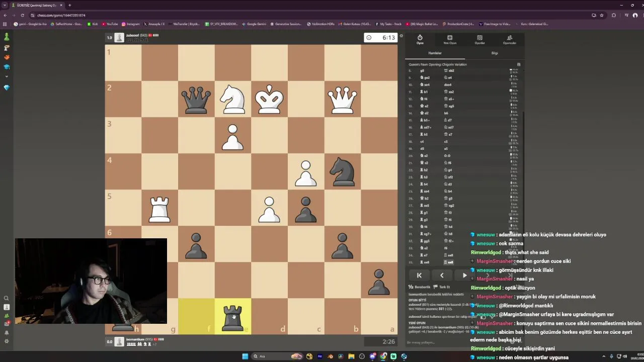Screen dimensions: 644x362
Task: Reload the page with browser refresh
Action: (23, 15)
